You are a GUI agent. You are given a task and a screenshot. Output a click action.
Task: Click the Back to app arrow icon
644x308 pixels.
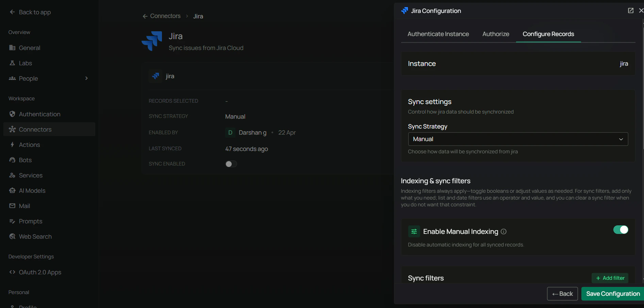[x=12, y=12]
